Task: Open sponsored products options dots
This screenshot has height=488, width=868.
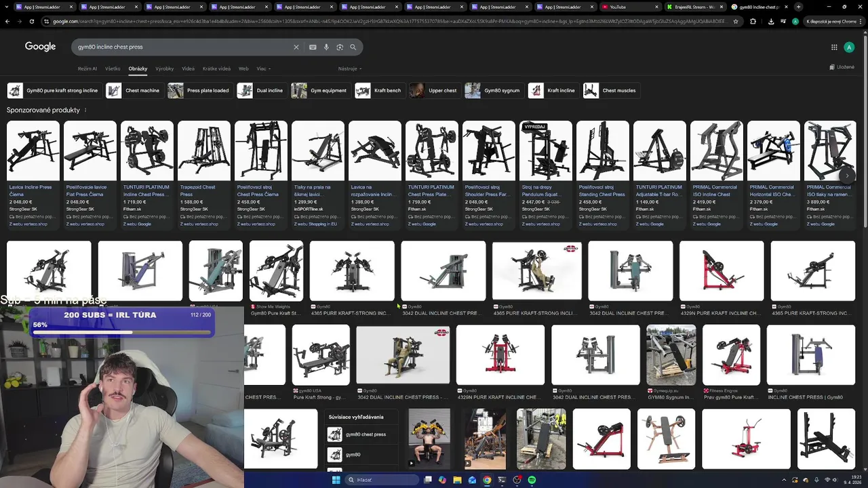Action: point(85,110)
